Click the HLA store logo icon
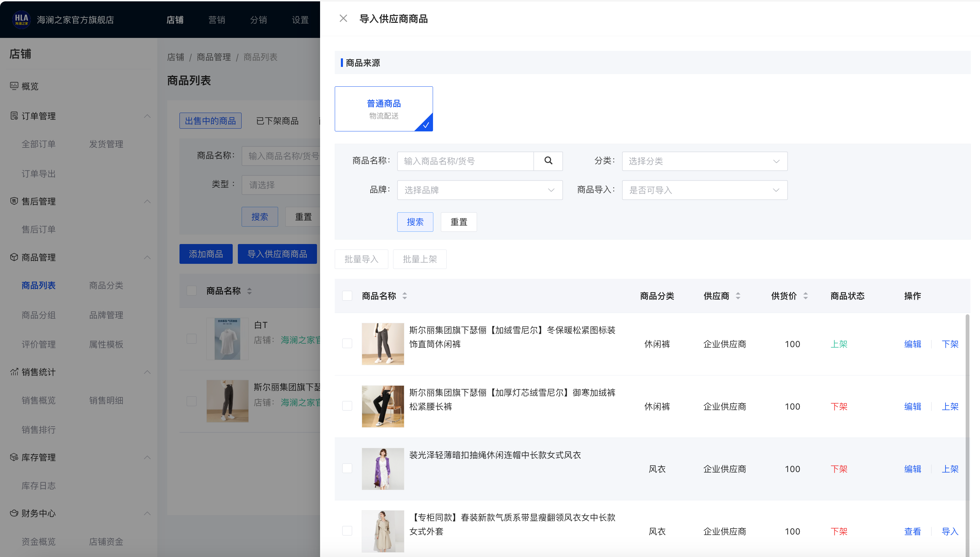 pyautogui.click(x=21, y=19)
